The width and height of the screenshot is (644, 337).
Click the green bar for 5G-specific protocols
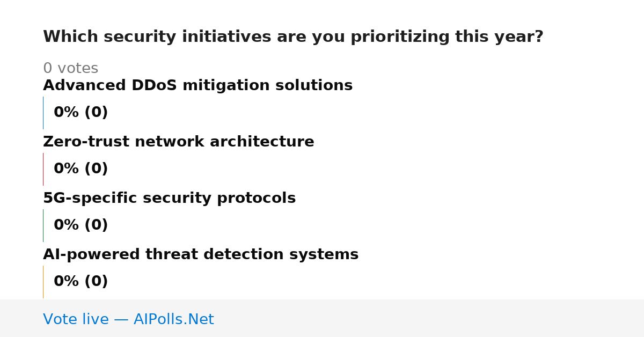pos(43,225)
